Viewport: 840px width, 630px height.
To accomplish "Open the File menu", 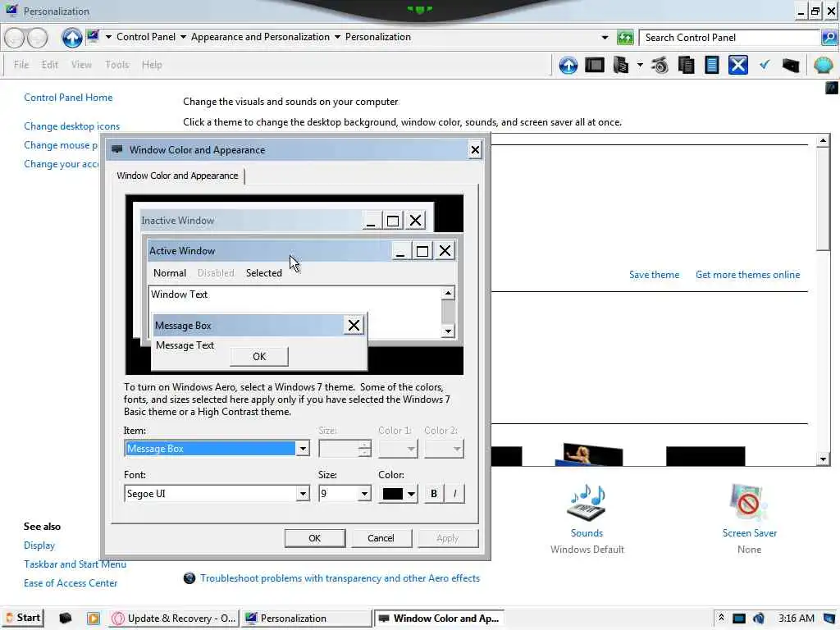I will tap(21, 65).
